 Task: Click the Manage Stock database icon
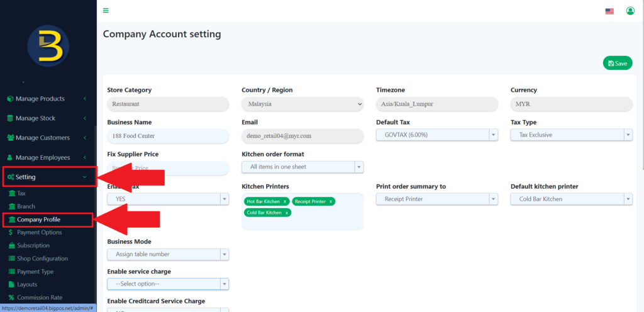tap(10, 118)
